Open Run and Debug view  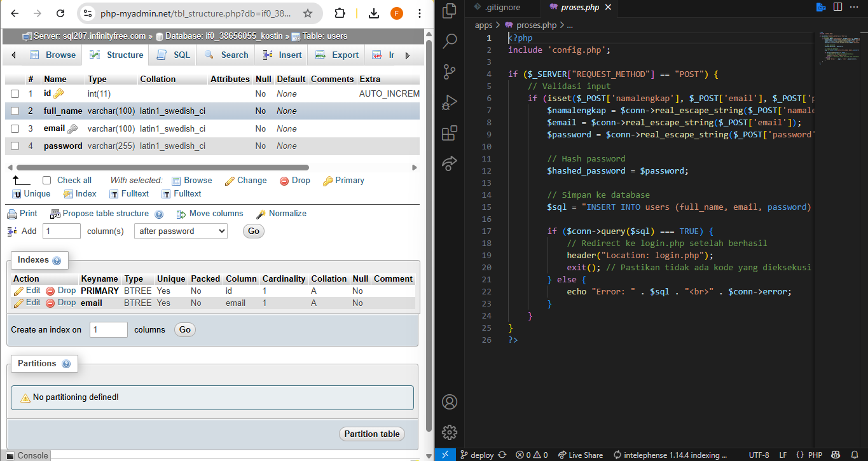click(x=450, y=102)
